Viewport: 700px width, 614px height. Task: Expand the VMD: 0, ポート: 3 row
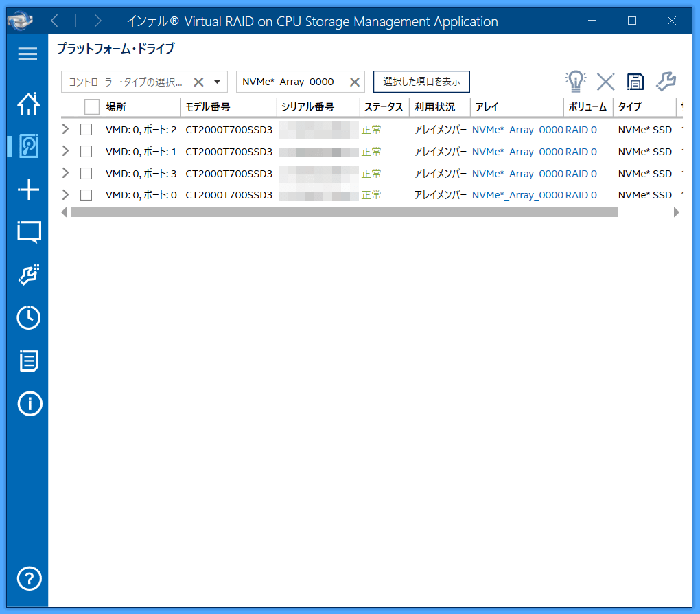click(66, 173)
